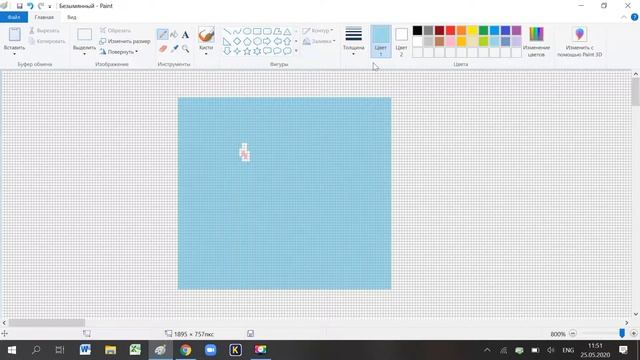The height and width of the screenshot is (360, 640).
Task: Activate Color 2 selector
Action: [x=401, y=41]
